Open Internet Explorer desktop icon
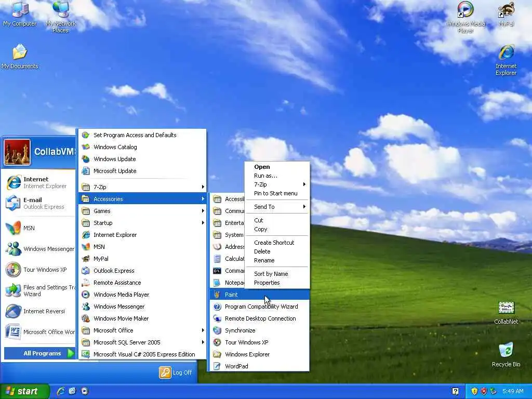 tap(506, 60)
